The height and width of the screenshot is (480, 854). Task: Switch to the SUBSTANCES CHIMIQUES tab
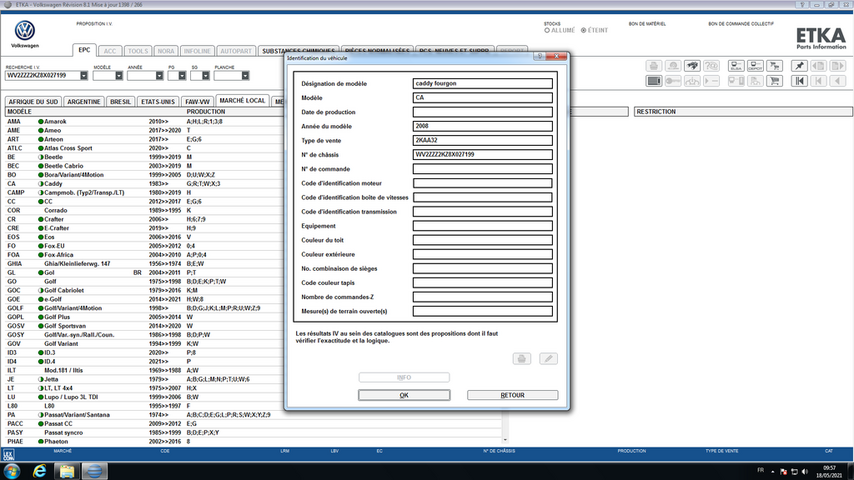[x=297, y=51]
